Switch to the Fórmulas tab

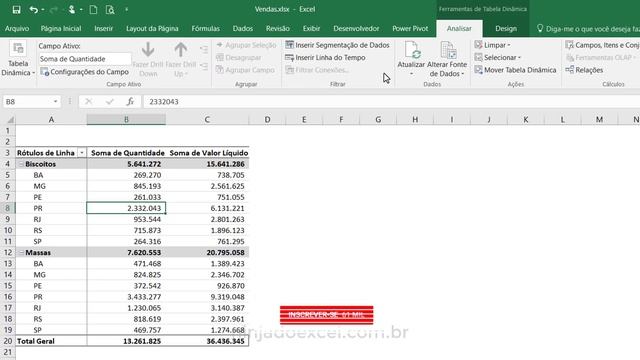[x=206, y=29]
